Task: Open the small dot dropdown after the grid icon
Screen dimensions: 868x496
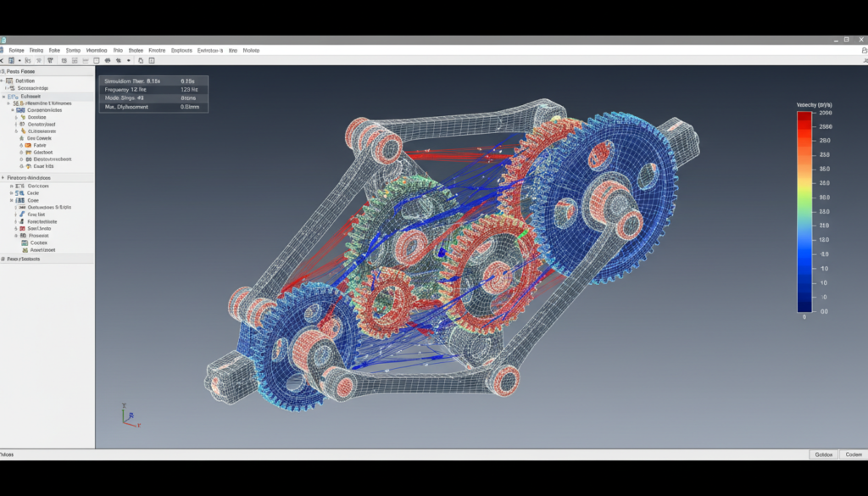Action: click(x=20, y=60)
